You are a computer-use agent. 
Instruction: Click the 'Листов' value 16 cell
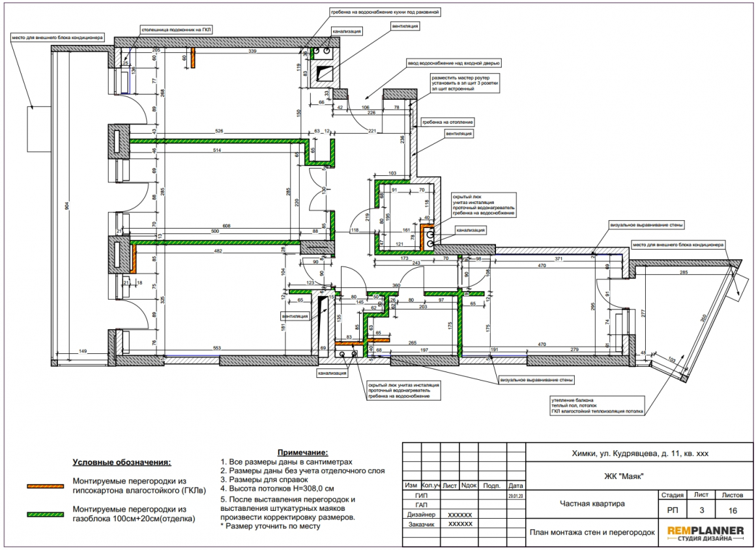(x=733, y=510)
